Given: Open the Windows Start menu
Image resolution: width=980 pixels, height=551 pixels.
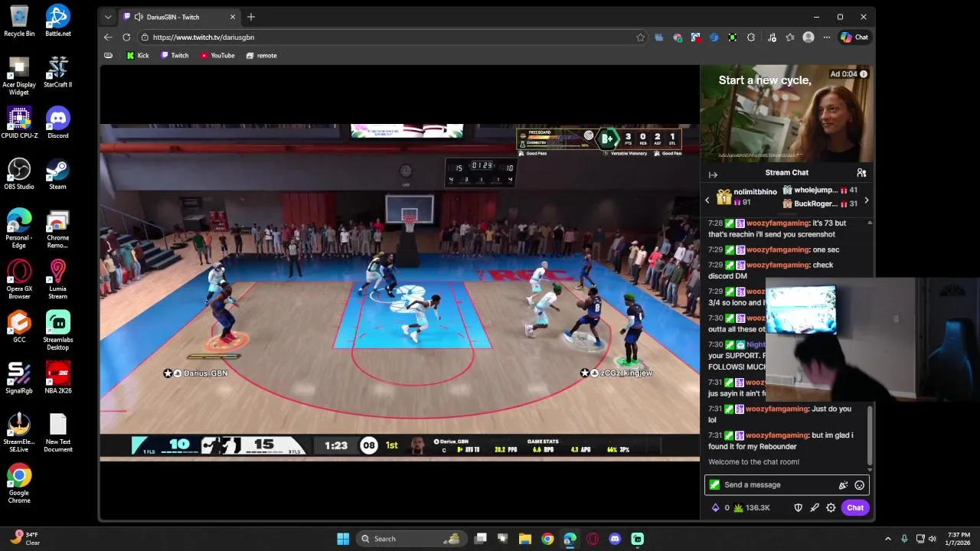Looking at the screenshot, I should [343, 539].
